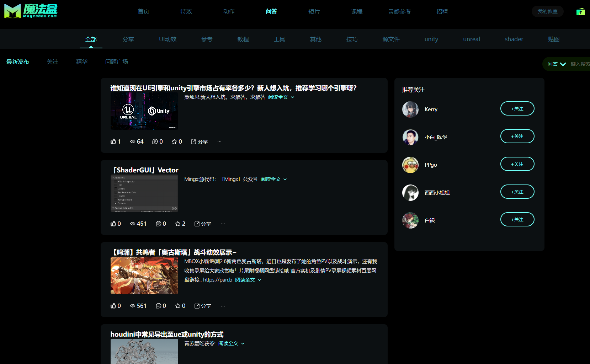Open more options on UE vs Unity post

tap(219, 141)
